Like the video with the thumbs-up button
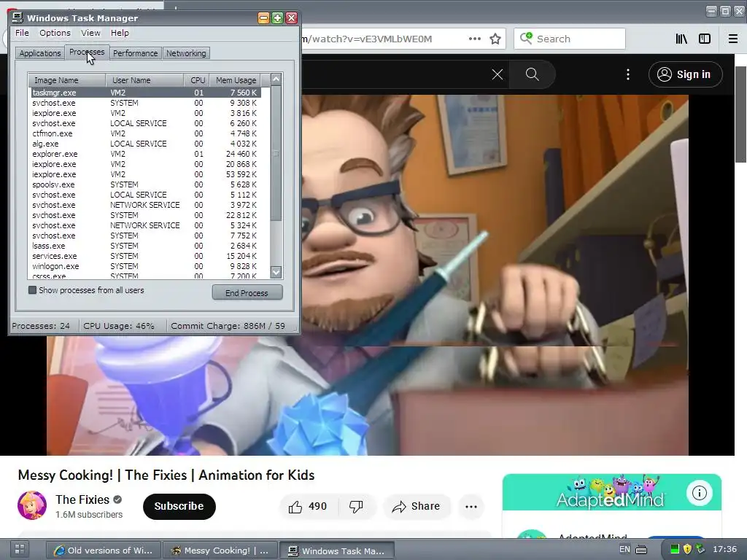Viewport: 747px width, 560px height. pyautogui.click(x=308, y=506)
